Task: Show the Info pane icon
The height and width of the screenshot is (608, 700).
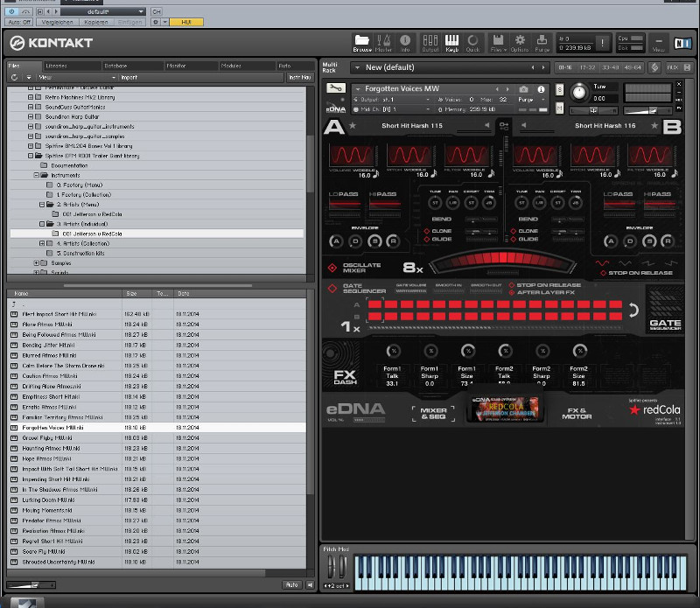Action: [x=405, y=43]
